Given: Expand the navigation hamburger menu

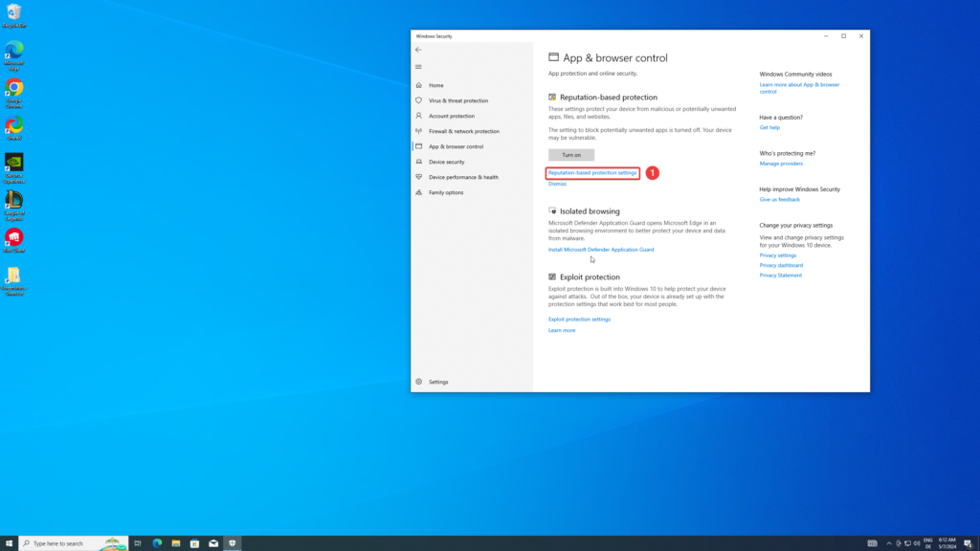Looking at the screenshot, I should [417, 66].
